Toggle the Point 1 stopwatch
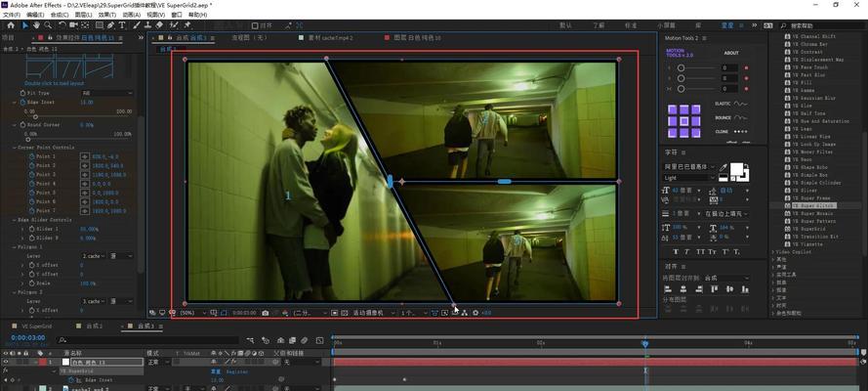Viewport: 868px width, 391px height. pyautogui.click(x=32, y=156)
